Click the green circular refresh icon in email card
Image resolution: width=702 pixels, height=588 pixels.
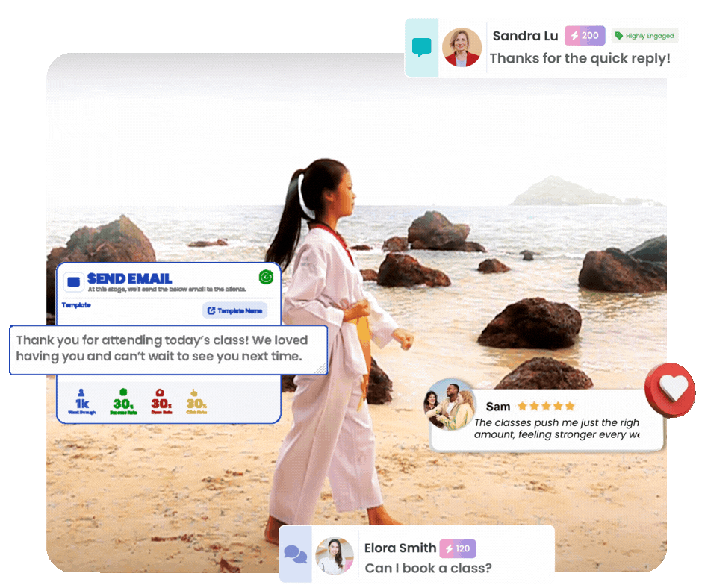[x=266, y=278]
